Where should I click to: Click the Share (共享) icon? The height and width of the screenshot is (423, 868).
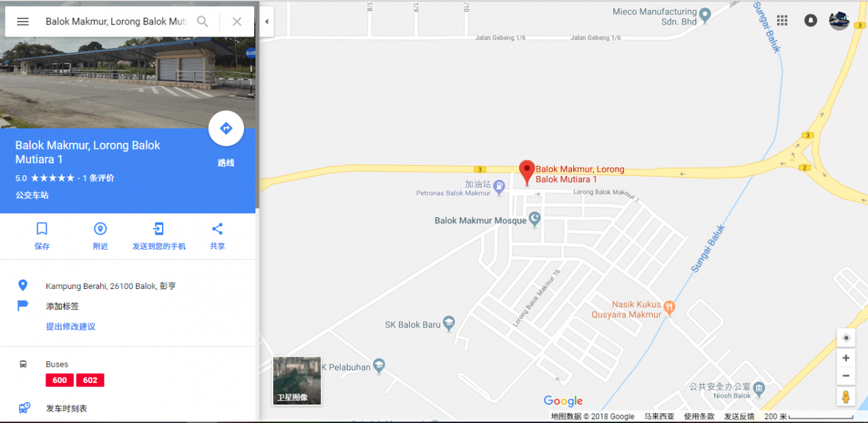[x=217, y=229]
